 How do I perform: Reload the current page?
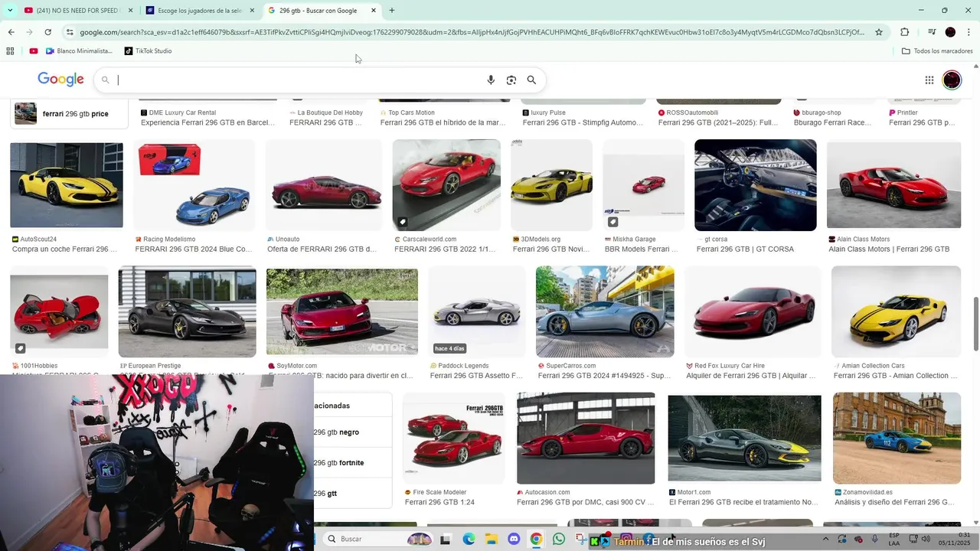click(47, 32)
